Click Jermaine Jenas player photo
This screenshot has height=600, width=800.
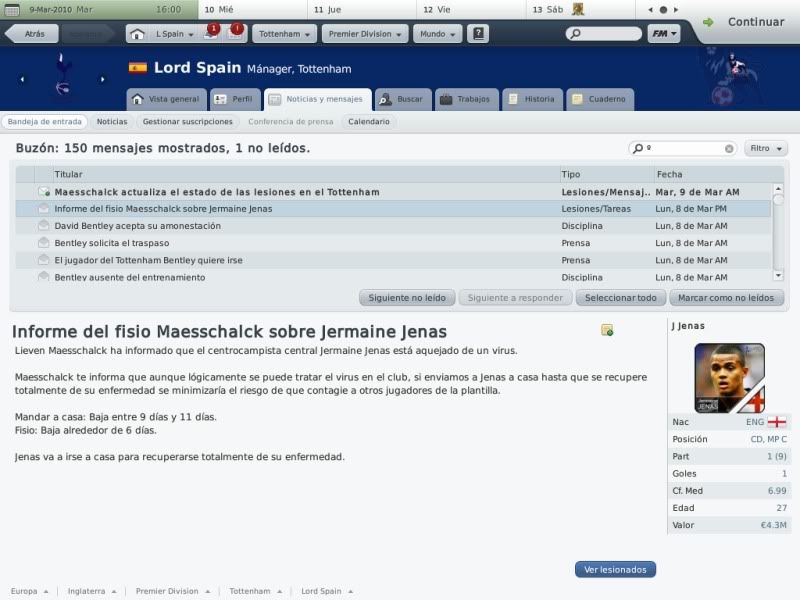[730, 378]
